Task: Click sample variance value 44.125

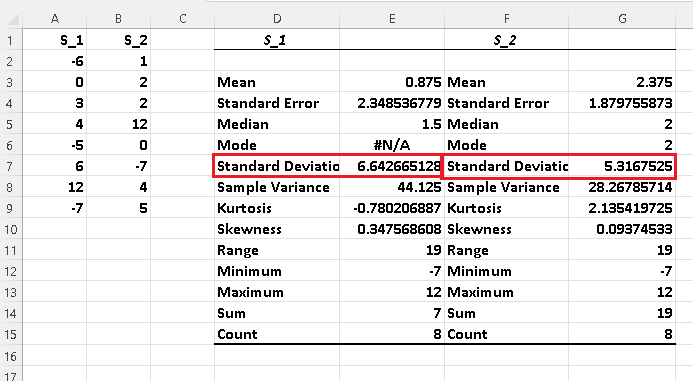Action: (x=419, y=187)
